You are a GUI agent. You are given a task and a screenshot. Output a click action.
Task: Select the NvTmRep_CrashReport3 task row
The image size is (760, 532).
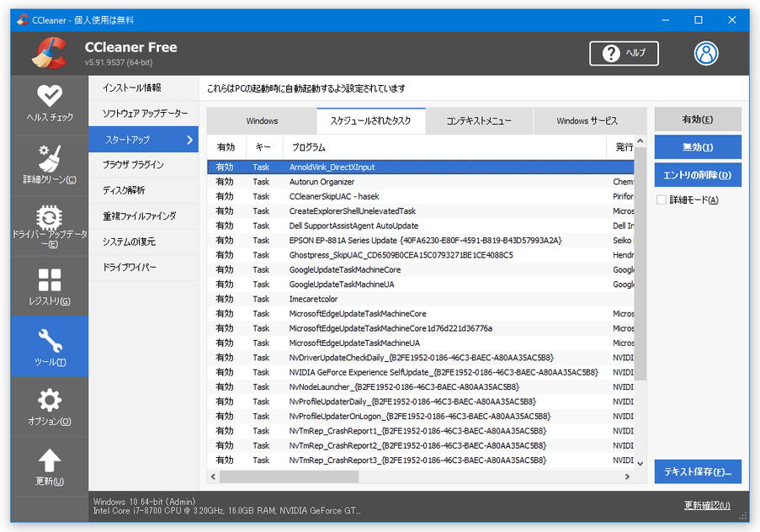[x=421, y=460]
